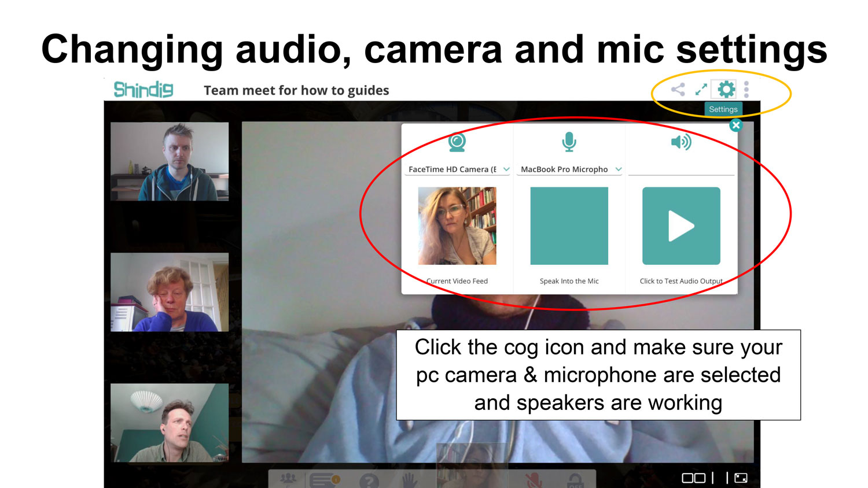Toggle the muted microphone in bottom toolbar

(534, 480)
